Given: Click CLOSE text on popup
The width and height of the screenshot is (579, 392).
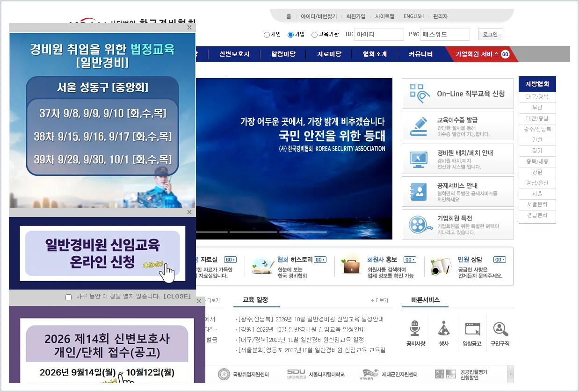Looking at the screenshot, I should pyautogui.click(x=177, y=297).
